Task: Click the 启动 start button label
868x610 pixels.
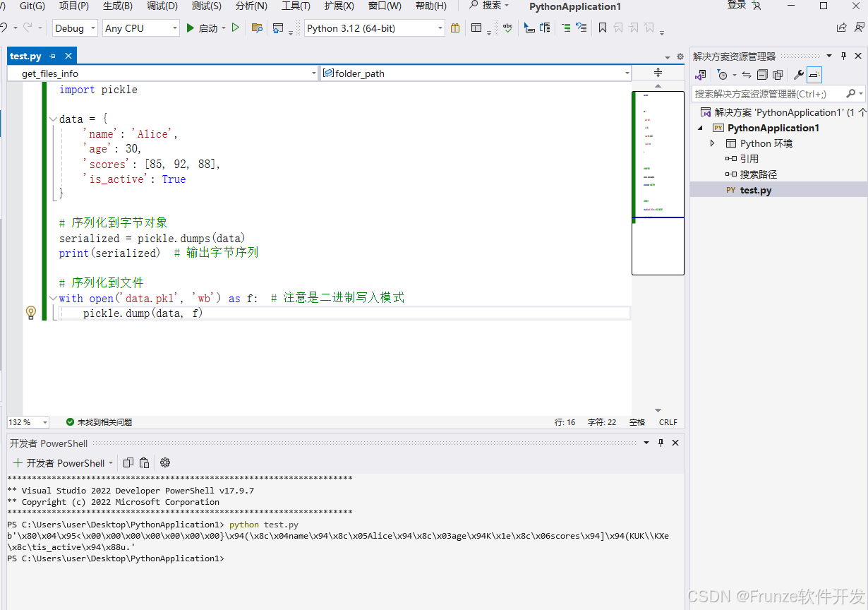Action: point(208,28)
